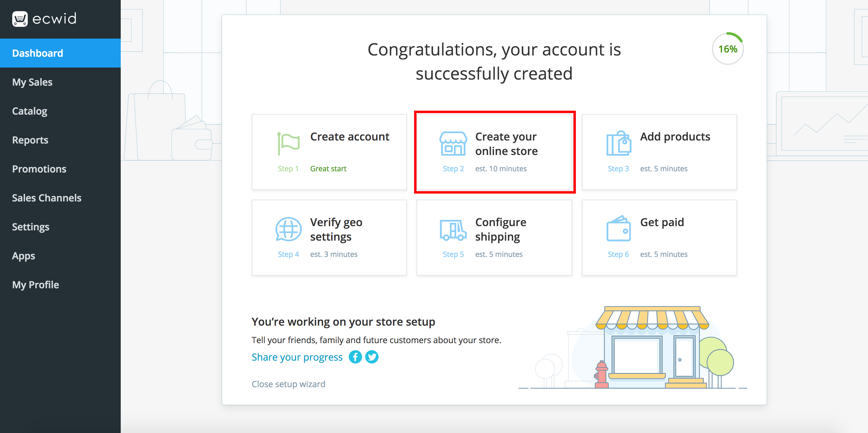Navigate to the Apps section
This screenshot has width=868, height=433.
pos(24,256)
